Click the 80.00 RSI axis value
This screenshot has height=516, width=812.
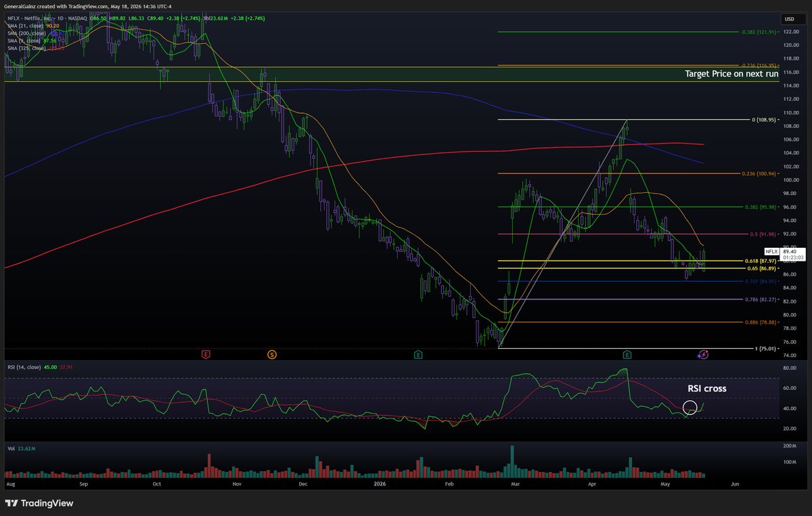790,368
